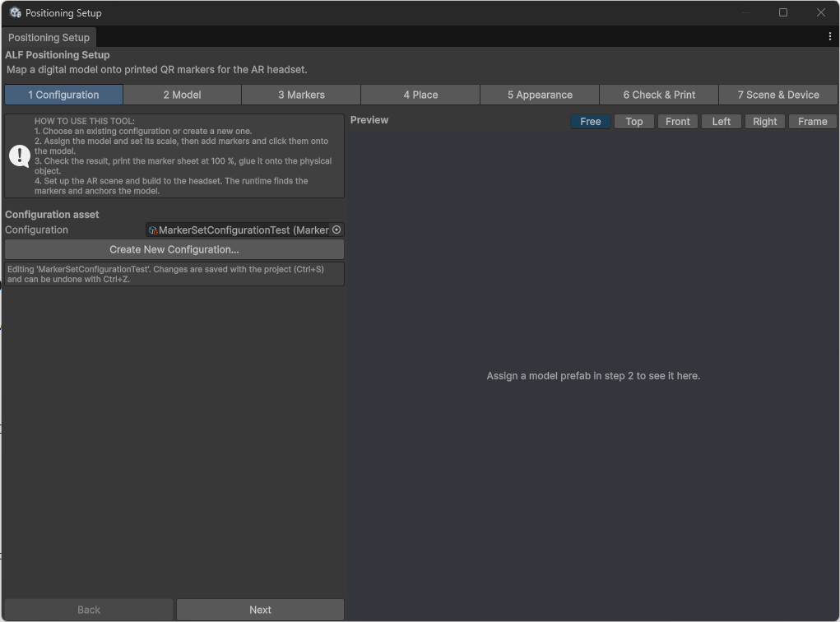Maximize the Positioning Setup window
Image resolution: width=840 pixels, height=622 pixels.
click(782, 12)
